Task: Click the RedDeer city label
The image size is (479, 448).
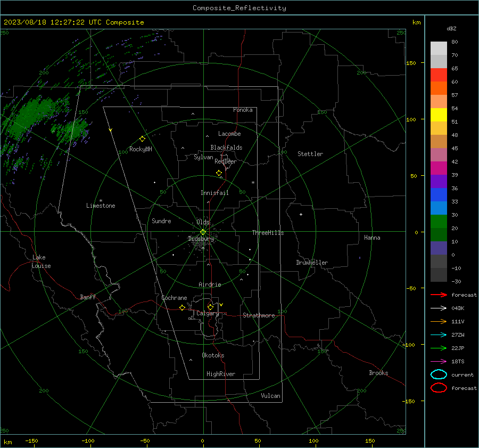Action: click(226, 161)
